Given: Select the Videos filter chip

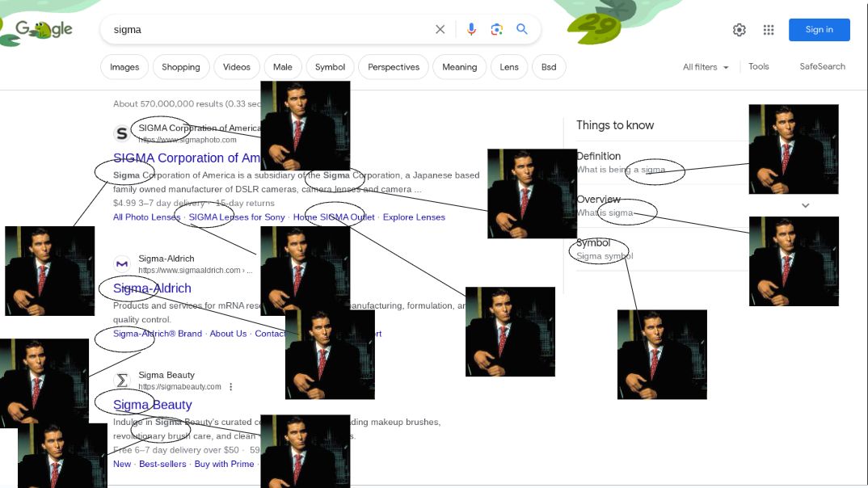Looking at the screenshot, I should 237,67.
